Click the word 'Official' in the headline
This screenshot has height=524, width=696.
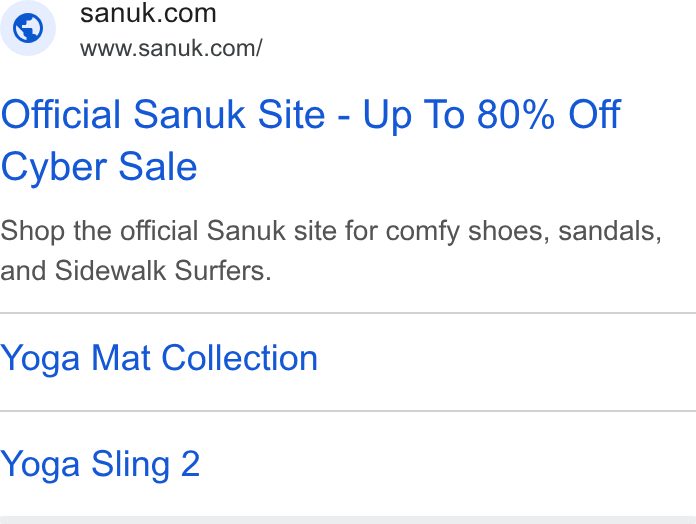point(61,115)
